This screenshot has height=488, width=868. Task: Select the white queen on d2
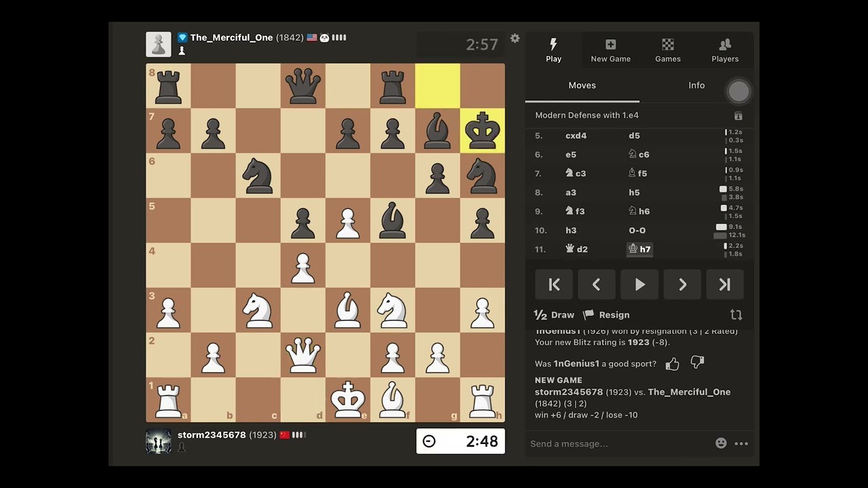(302, 355)
